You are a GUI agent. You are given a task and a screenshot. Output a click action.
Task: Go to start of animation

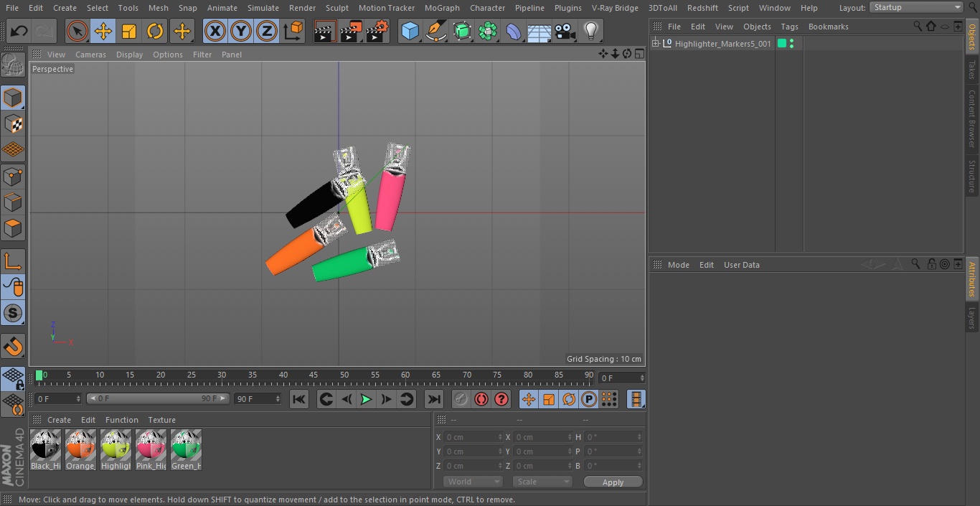coord(299,399)
